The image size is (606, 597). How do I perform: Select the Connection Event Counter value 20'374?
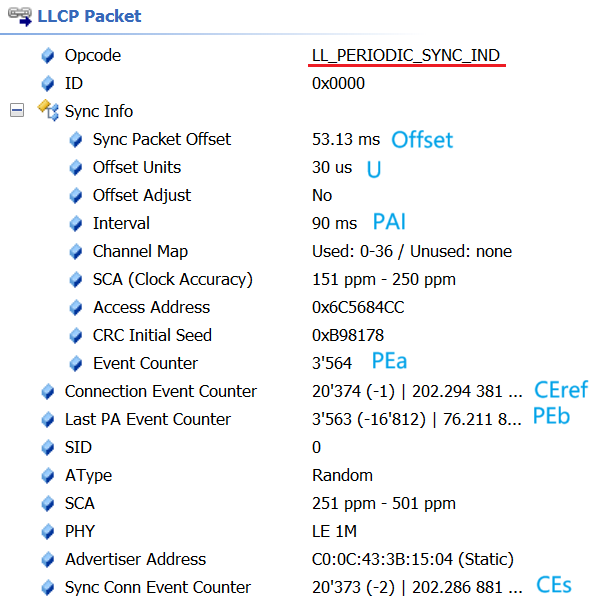coord(417,391)
